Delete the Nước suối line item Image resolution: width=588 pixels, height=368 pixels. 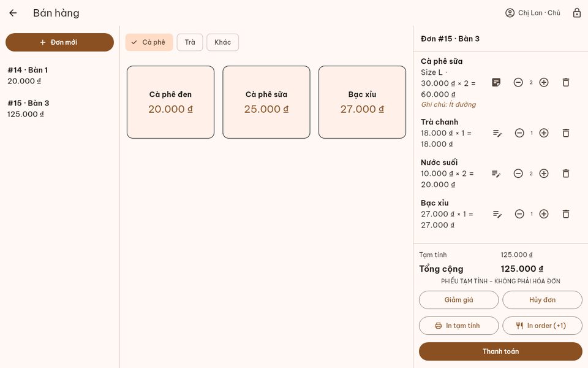coord(566,174)
